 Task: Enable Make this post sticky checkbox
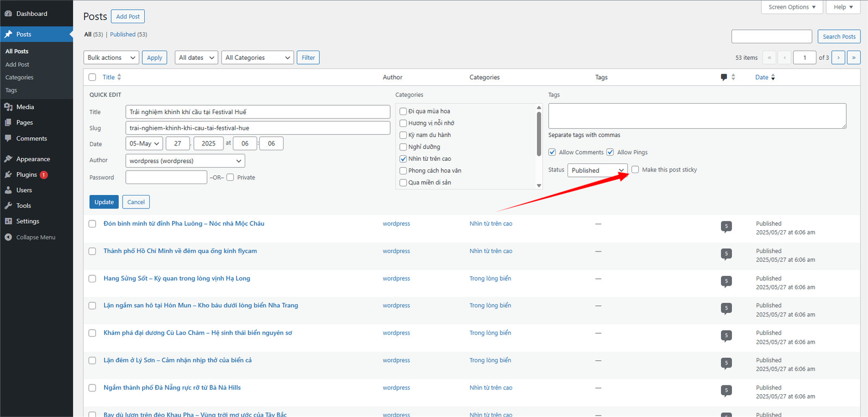[635, 170]
